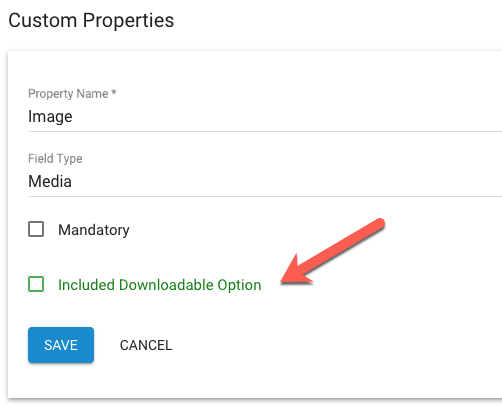Screen dimensions: 502x414
Task: Click the underline beneath the Media value
Action: [265, 196]
